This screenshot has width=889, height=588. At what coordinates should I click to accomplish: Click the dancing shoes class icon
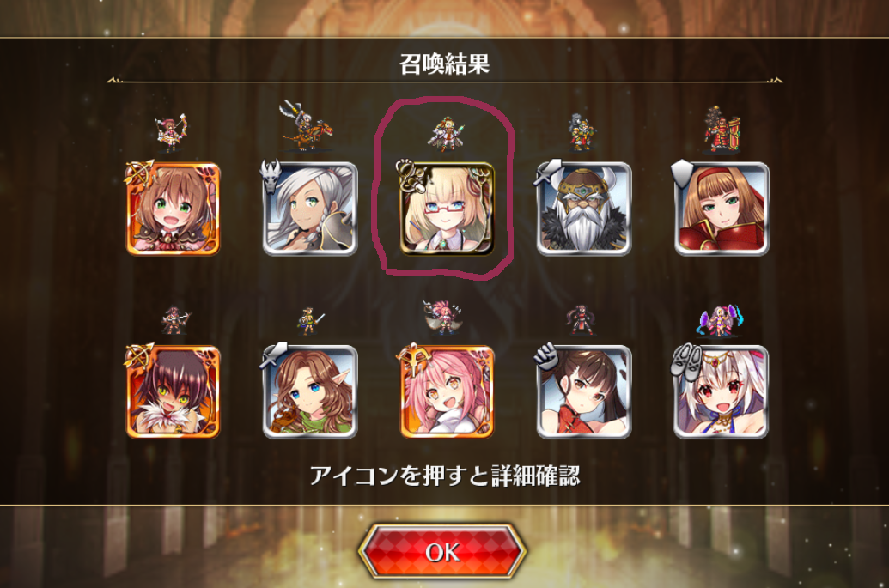pos(685,359)
